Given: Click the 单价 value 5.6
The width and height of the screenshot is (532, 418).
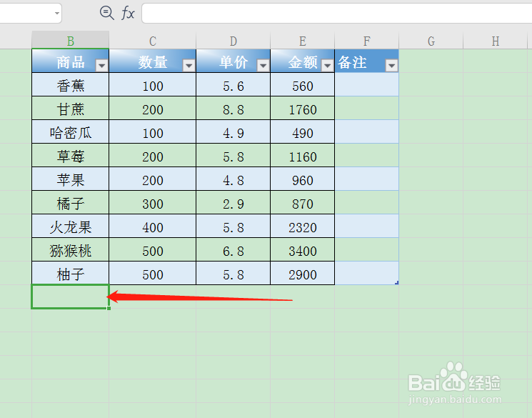Looking at the screenshot, I should [x=233, y=84].
